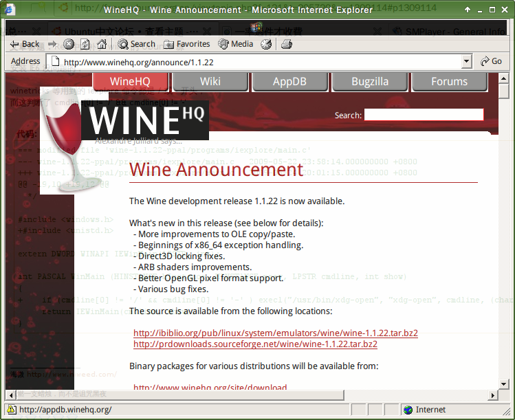Image resolution: width=515 pixels, height=420 pixels.
Task: Stop loading with the Stop icon
Action: tap(69, 44)
